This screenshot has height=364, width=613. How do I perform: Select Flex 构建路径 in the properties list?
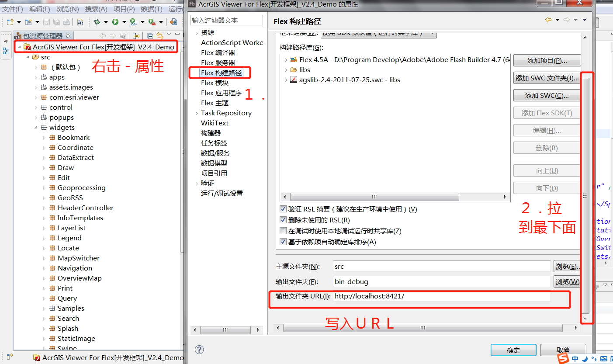(221, 73)
